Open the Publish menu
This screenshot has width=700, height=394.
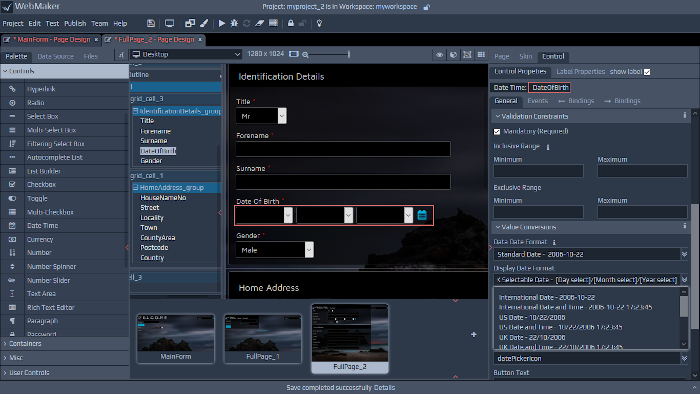tap(75, 24)
